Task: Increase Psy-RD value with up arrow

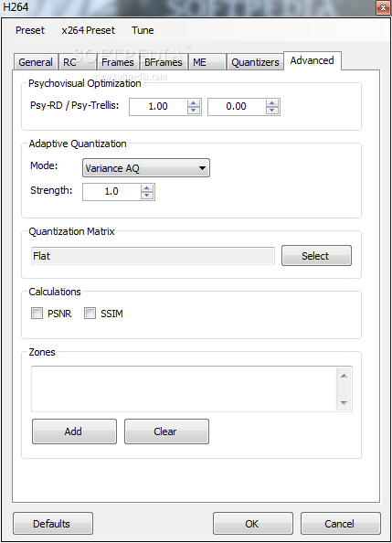Action: [x=194, y=103]
